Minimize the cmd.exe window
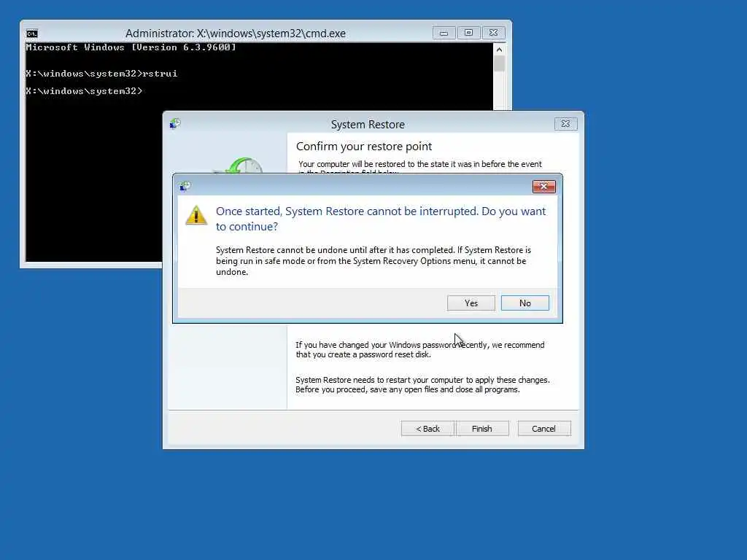This screenshot has height=560, width=747. point(444,33)
